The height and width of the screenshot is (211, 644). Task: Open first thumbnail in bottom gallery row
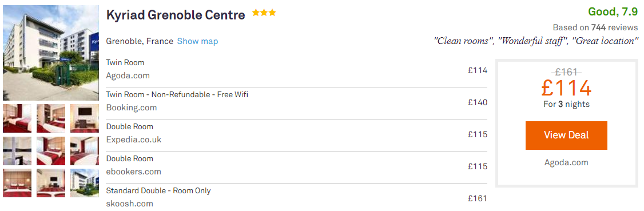point(17,183)
